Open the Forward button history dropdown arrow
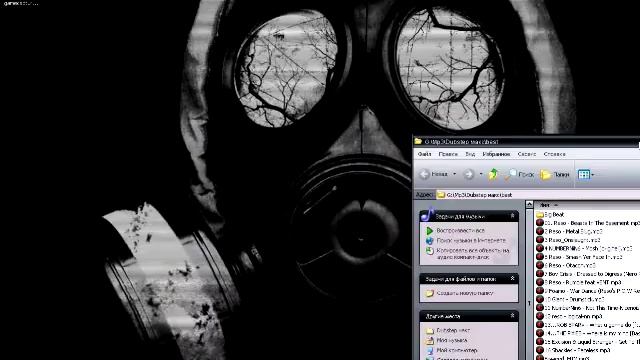 [x=481, y=174]
